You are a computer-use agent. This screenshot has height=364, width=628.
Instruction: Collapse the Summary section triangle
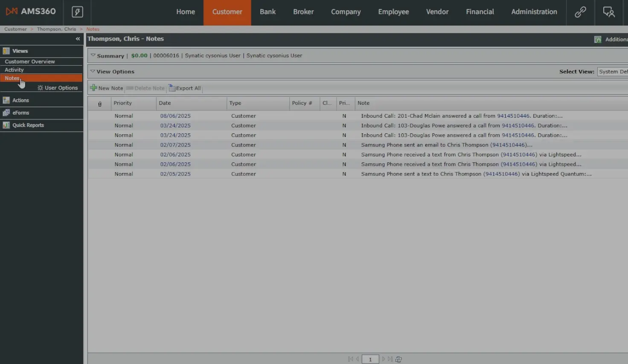tap(93, 55)
